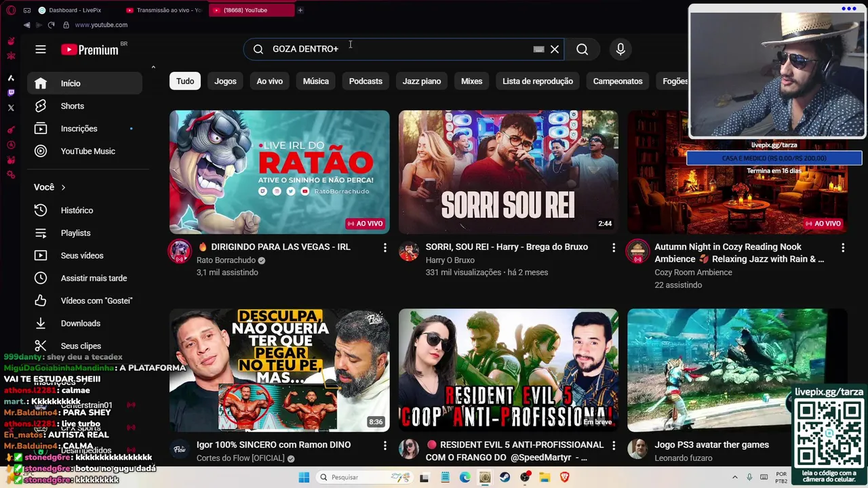868x488 pixels.
Task: Click the Harry O Bruxo channel name
Action: coord(450,260)
